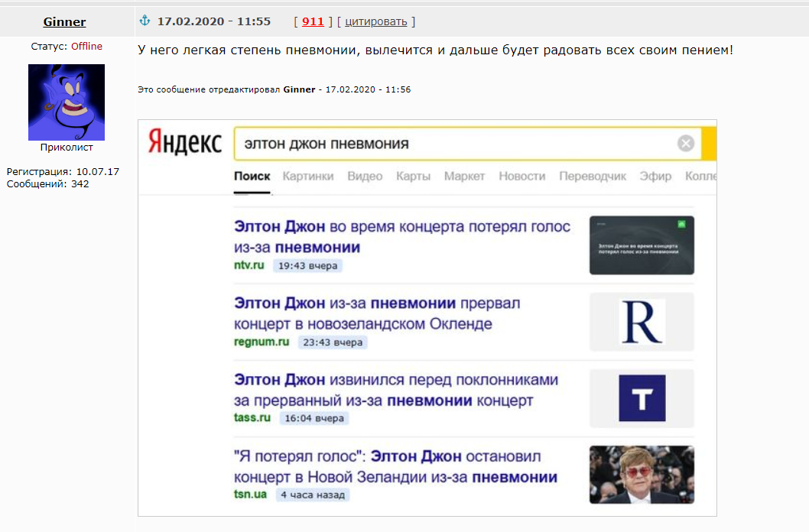Image resolution: width=809 pixels, height=532 pixels.
Task: Click the ntv.ru source label
Action: tap(249, 265)
